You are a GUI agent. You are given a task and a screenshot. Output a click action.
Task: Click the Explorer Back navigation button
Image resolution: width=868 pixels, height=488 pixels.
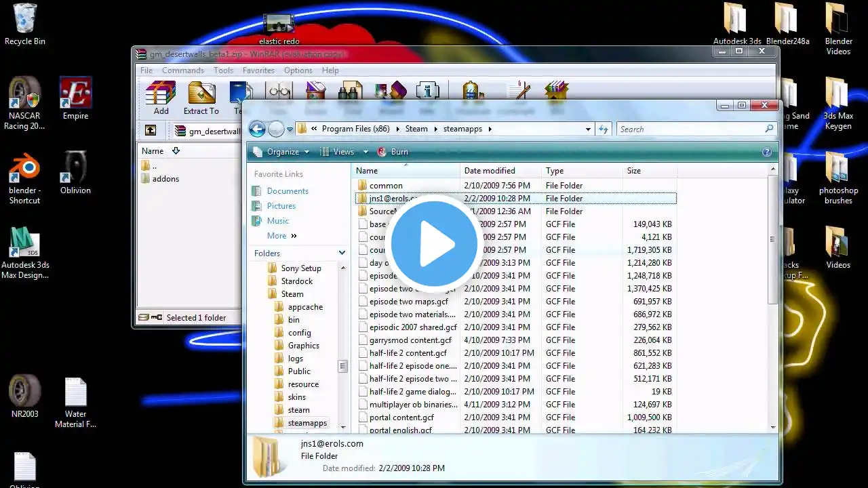(257, 129)
